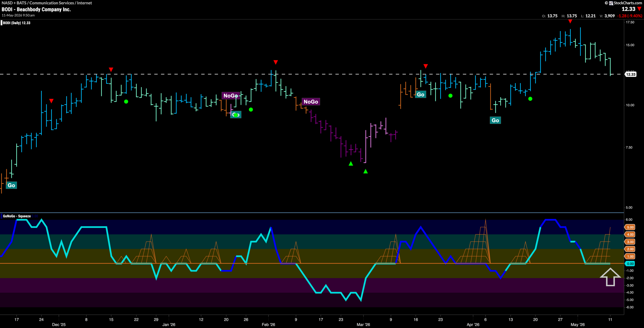Click the white up arrow annotation
Screen dimensions: 644x328
pos(610,277)
